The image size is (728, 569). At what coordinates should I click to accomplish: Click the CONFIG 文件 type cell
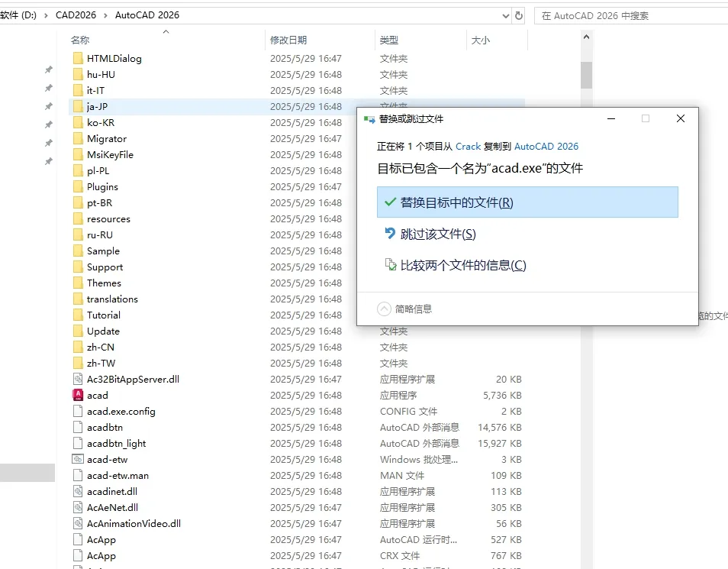pyautogui.click(x=408, y=412)
